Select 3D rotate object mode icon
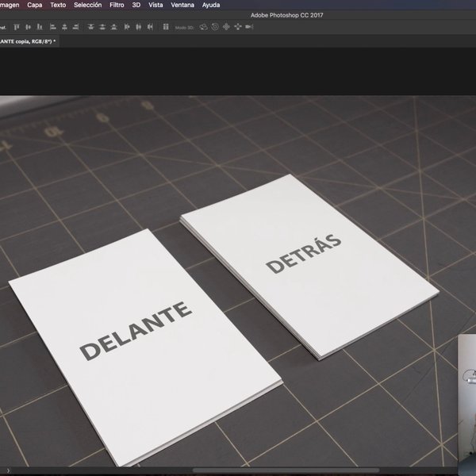476x476 pixels. coord(203,26)
